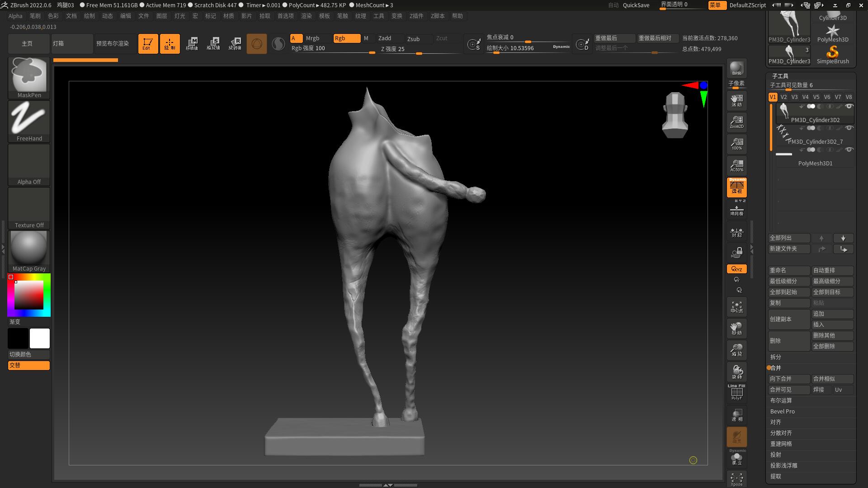This screenshot has width=868, height=488.
Task: Activate the Zoom2D tool on the right shelf
Action: [x=736, y=122]
